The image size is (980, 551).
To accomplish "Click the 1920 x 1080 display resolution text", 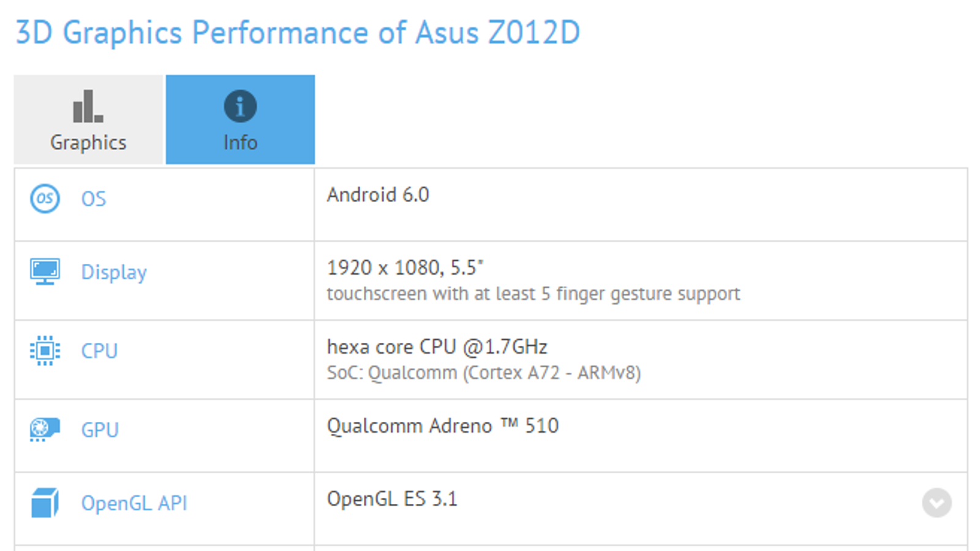I will click(x=405, y=268).
